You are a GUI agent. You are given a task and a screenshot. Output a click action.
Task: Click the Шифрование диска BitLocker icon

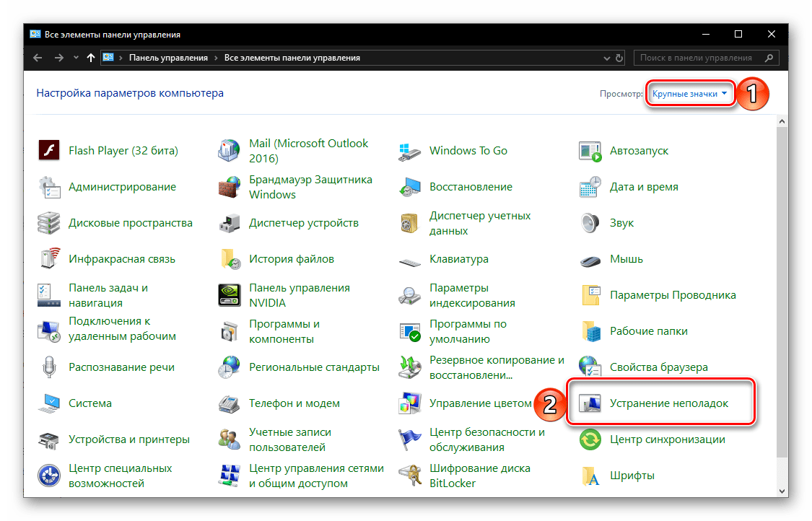tap(410, 476)
